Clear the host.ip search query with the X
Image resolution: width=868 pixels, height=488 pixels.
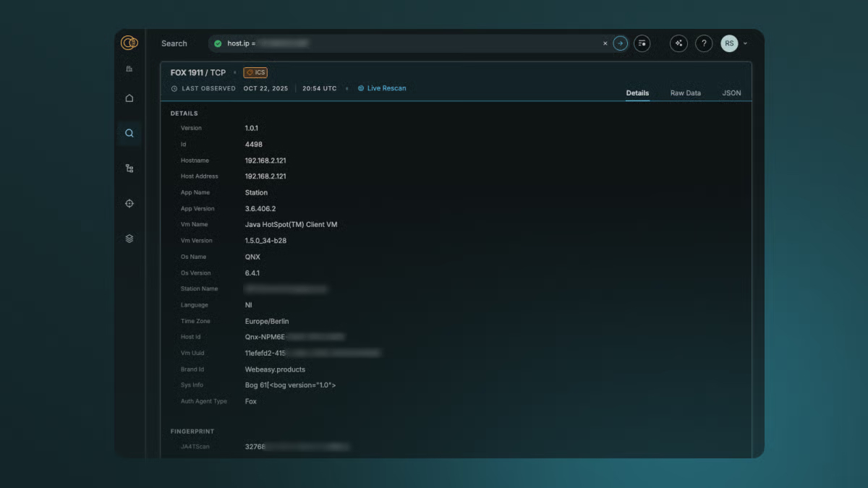coord(605,43)
